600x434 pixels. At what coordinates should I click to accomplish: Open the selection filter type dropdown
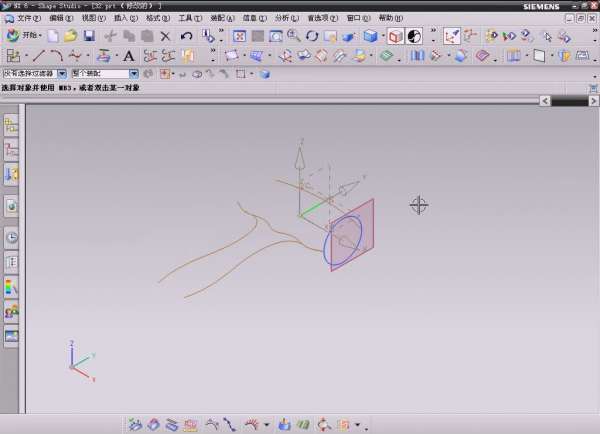(x=62, y=73)
